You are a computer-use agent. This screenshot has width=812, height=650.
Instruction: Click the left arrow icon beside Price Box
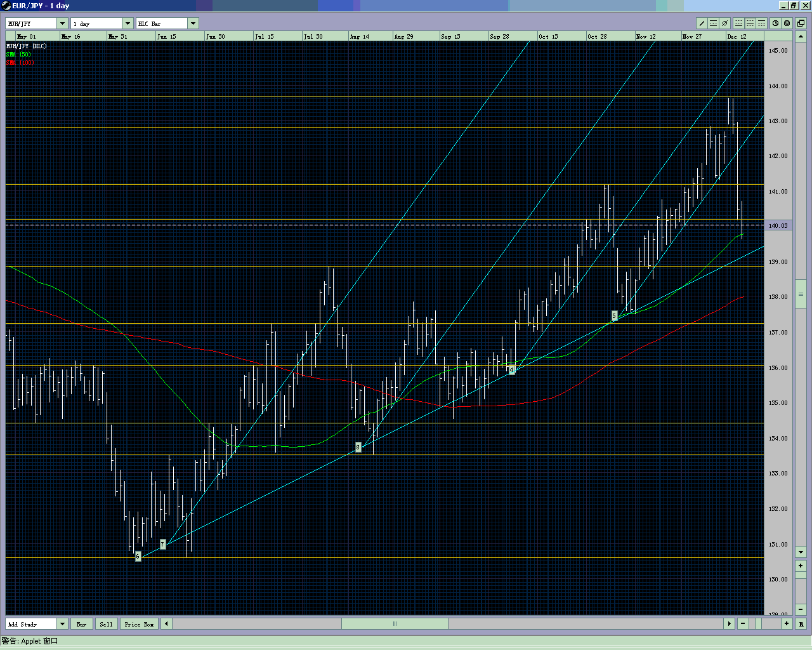(x=166, y=623)
